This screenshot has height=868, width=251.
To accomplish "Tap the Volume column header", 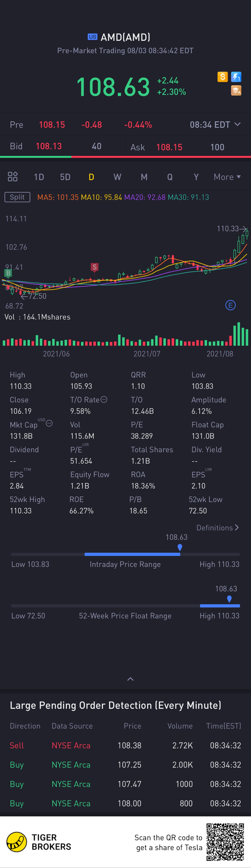I will click(x=180, y=726).
